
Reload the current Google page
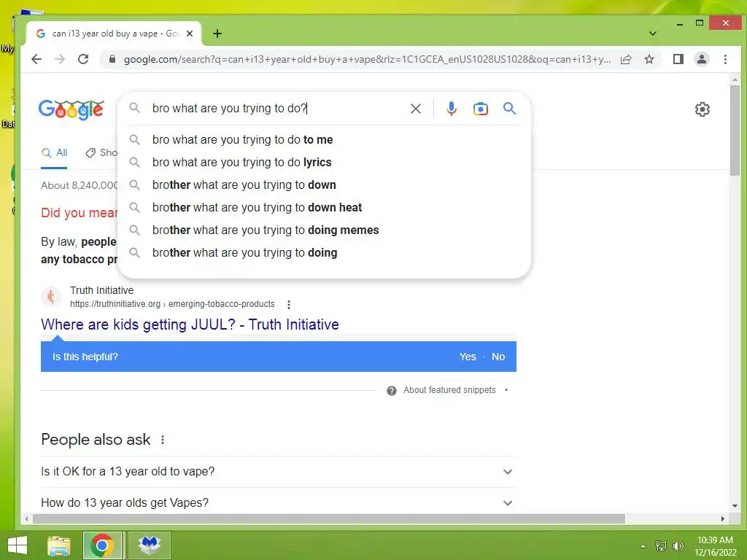tap(83, 59)
